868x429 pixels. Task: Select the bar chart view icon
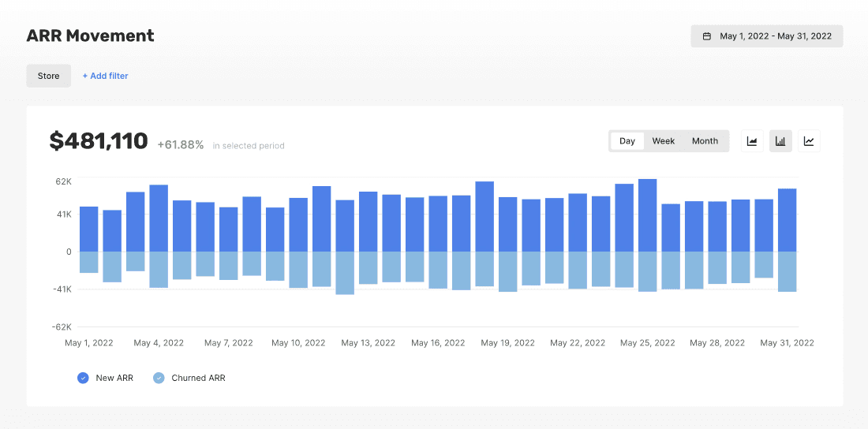pos(780,141)
